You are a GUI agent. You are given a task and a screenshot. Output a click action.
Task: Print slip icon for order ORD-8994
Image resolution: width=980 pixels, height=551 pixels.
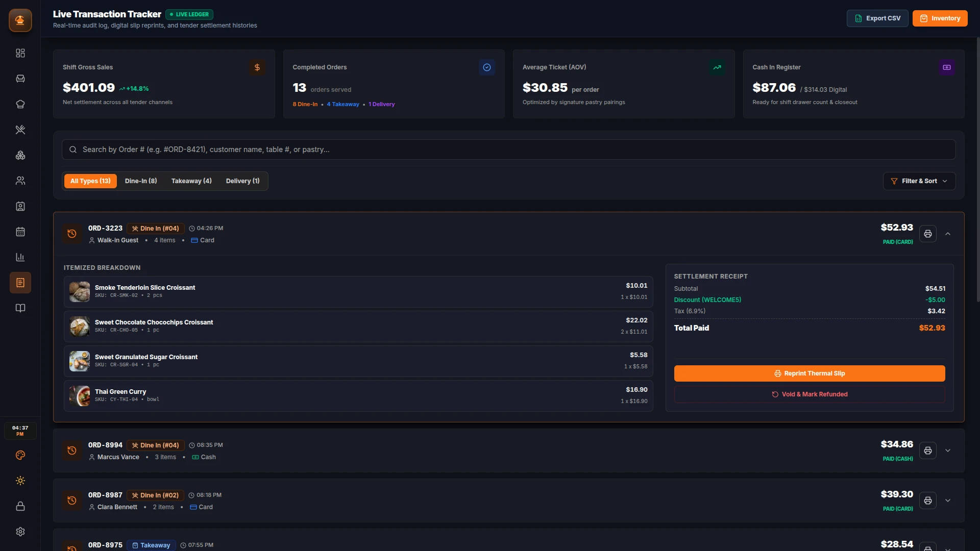coord(928,450)
